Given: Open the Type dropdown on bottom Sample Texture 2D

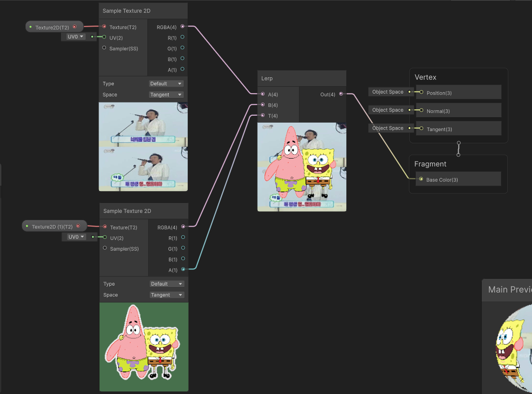Looking at the screenshot, I should 167,284.
